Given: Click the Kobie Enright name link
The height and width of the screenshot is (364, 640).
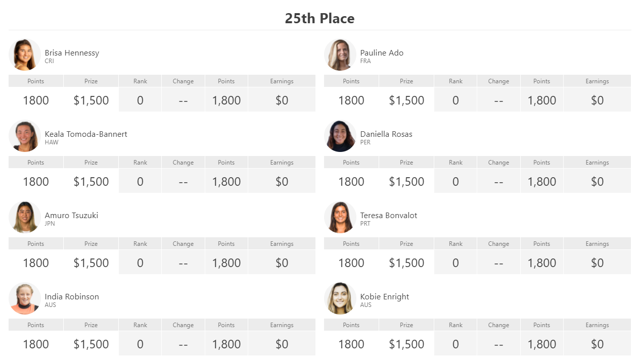Looking at the screenshot, I should tap(385, 297).
